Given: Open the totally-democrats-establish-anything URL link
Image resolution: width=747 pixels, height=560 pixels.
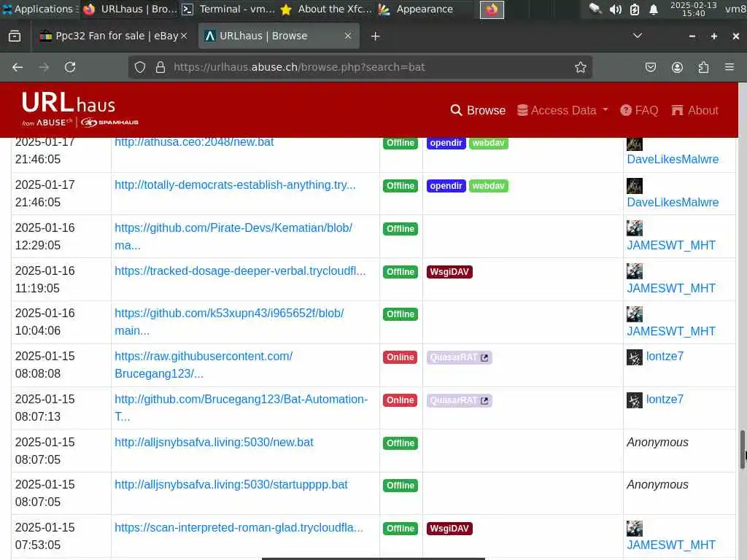Looking at the screenshot, I should (235, 184).
